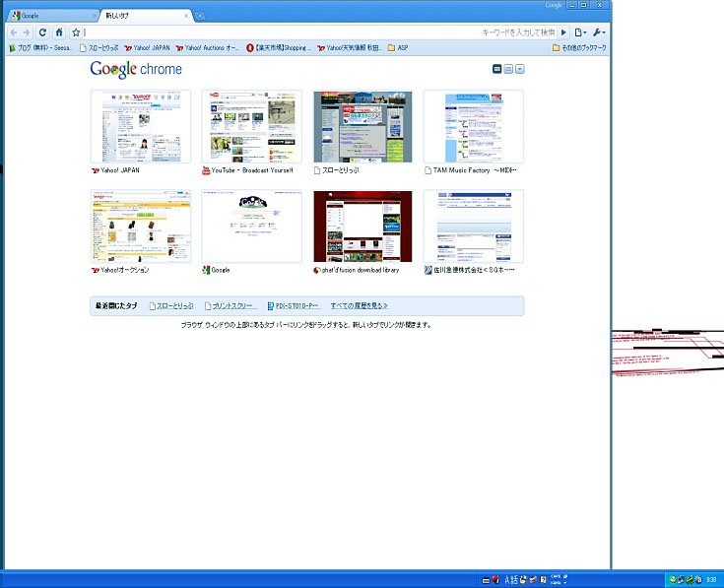
Task: Open the スローとりっぷ site thumbnail
Action: [x=362, y=126]
